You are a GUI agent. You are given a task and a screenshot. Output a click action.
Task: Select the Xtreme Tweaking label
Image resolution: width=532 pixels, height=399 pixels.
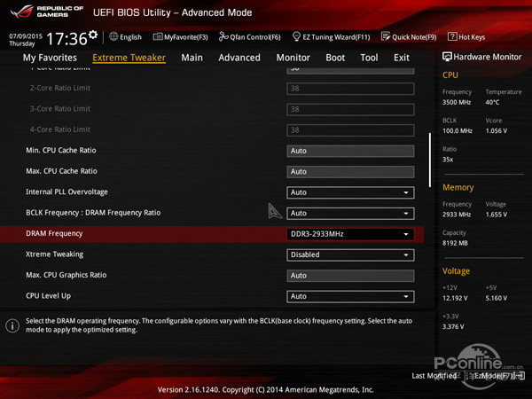pos(55,254)
